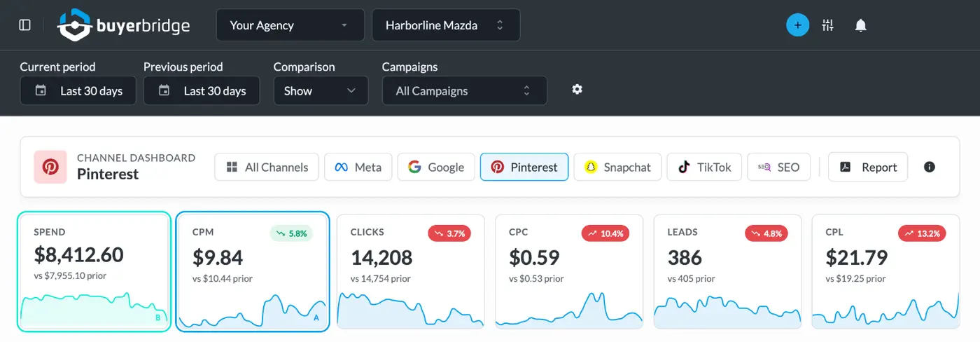Click the $8,412.60 spend value
This screenshot has width=980, height=342.
coord(78,254)
